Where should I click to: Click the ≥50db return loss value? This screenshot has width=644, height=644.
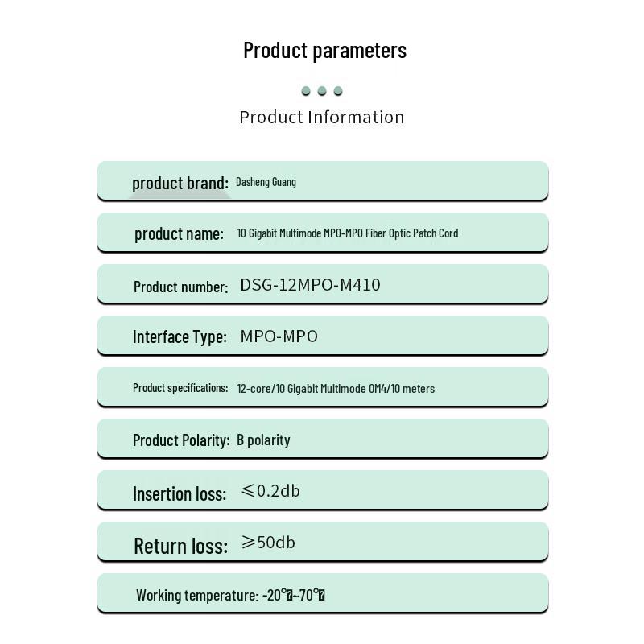pyautogui.click(x=268, y=543)
